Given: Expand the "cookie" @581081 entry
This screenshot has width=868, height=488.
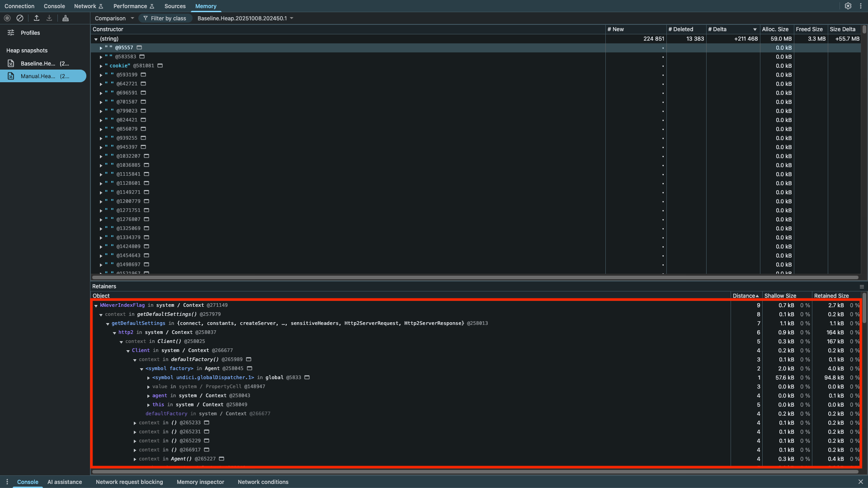Looking at the screenshot, I should [x=101, y=66].
